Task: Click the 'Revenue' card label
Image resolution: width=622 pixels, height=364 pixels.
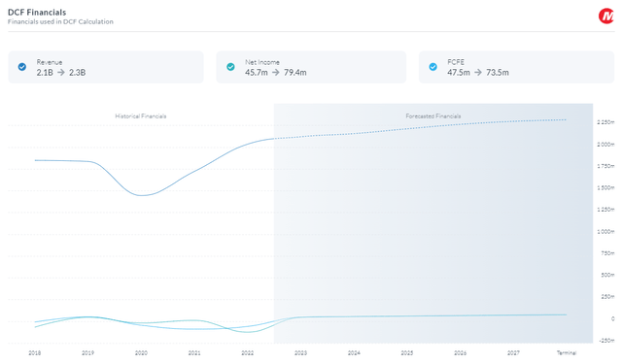Action: [x=50, y=62]
